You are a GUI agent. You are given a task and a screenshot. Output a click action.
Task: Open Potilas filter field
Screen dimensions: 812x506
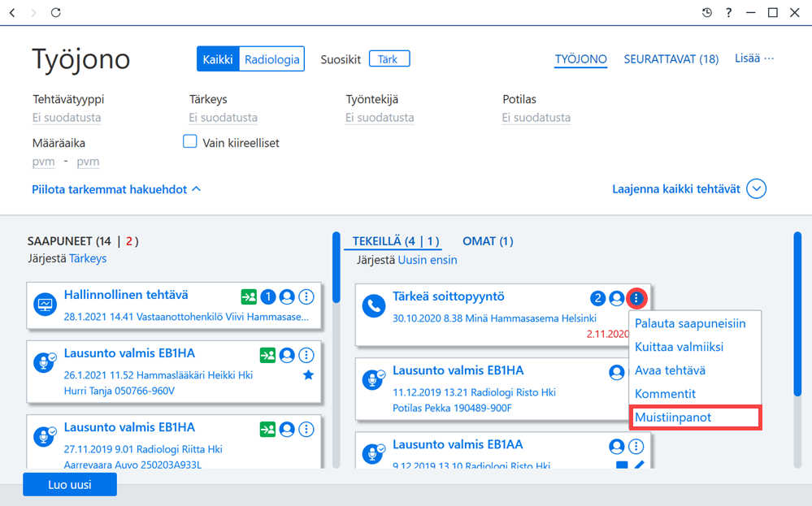click(536, 118)
